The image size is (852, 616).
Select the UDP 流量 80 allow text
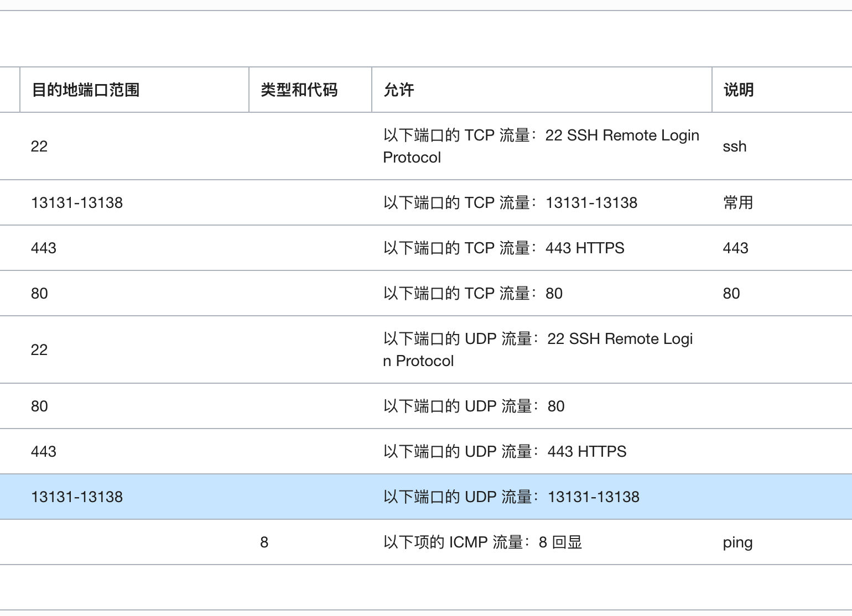(474, 406)
